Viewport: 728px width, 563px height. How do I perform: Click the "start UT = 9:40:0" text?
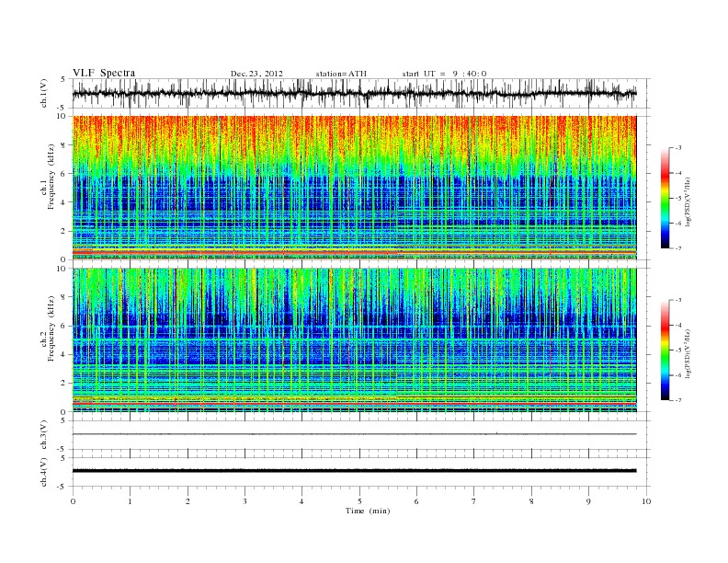(x=444, y=74)
